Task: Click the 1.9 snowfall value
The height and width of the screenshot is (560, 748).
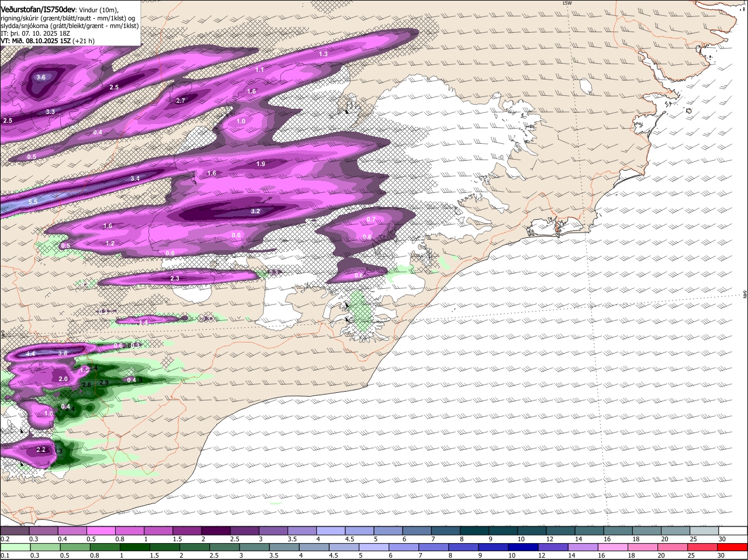Action: (261, 164)
